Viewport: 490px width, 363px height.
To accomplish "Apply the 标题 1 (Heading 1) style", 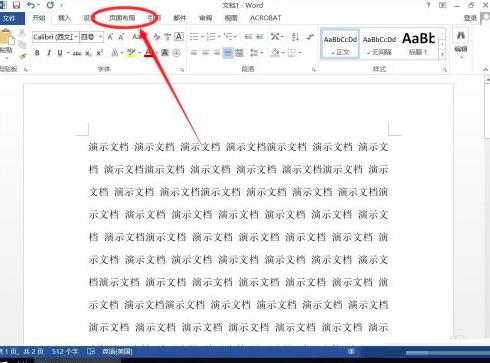I will click(418, 44).
